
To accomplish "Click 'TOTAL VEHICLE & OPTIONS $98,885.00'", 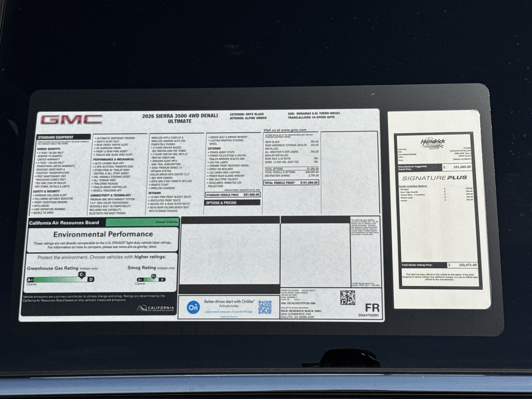I will click(292, 172).
